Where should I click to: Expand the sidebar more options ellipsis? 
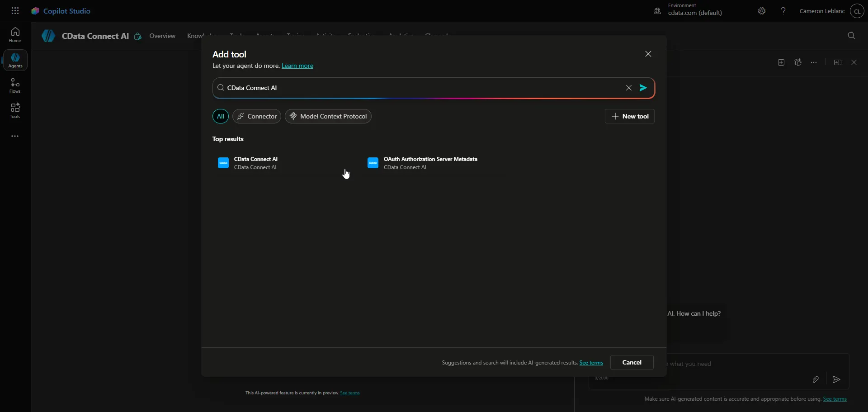tap(15, 136)
